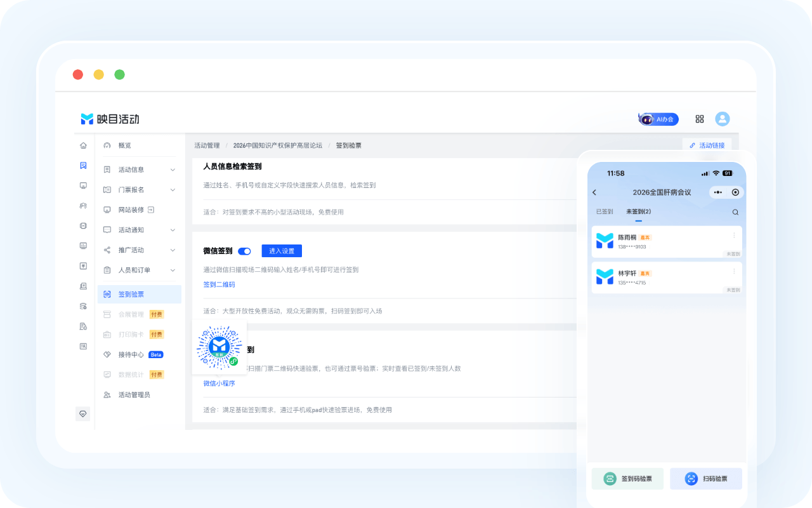This screenshot has width=812, height=508.
Task: Click the home icon in left rail
Action: 83,145
